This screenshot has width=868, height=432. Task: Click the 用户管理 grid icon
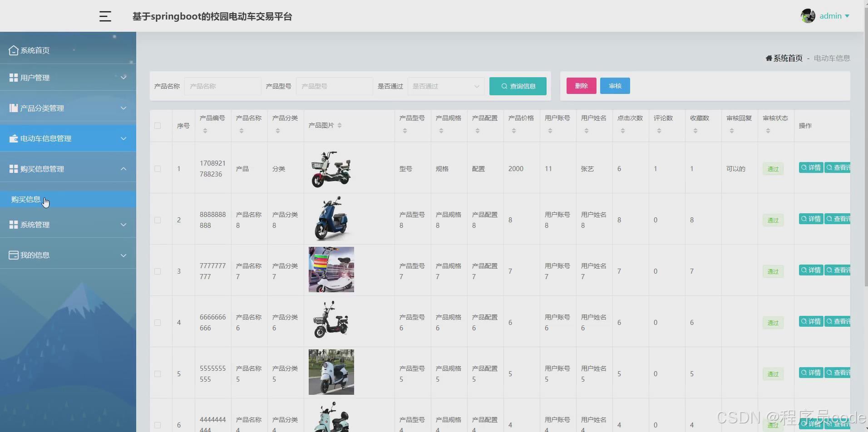coord(14,78)
